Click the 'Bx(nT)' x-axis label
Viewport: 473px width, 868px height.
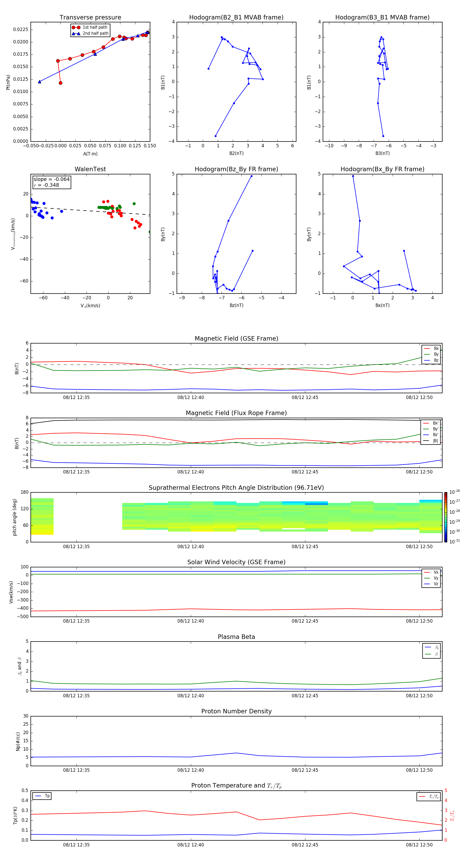pos(382,305)
